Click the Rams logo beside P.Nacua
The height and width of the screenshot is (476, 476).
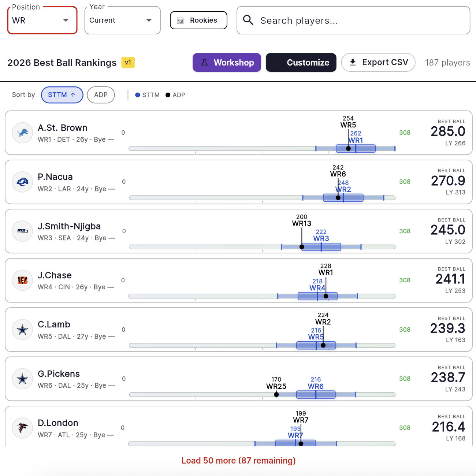coord(23,182)
